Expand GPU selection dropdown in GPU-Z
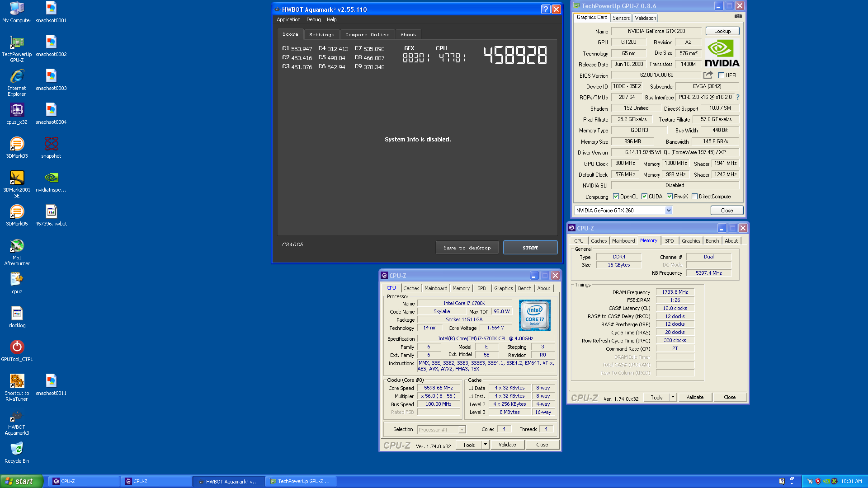The image size is (868, 488). pyautogui.click(x=669, y=211)
